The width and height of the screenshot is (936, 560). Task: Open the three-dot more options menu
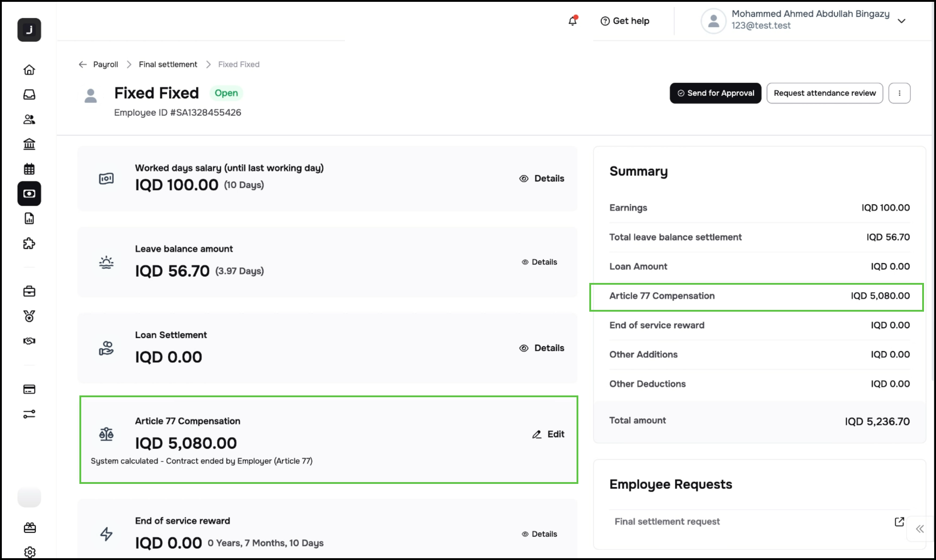899,93
